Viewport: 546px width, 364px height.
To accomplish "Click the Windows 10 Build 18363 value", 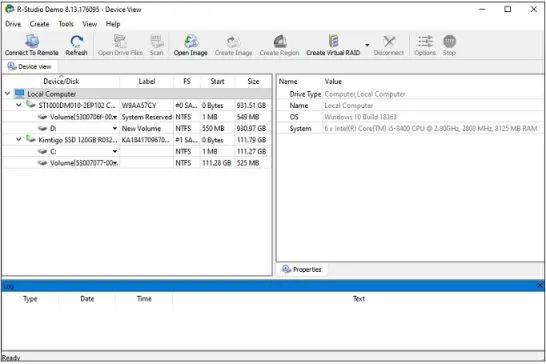I will (360, 117).
